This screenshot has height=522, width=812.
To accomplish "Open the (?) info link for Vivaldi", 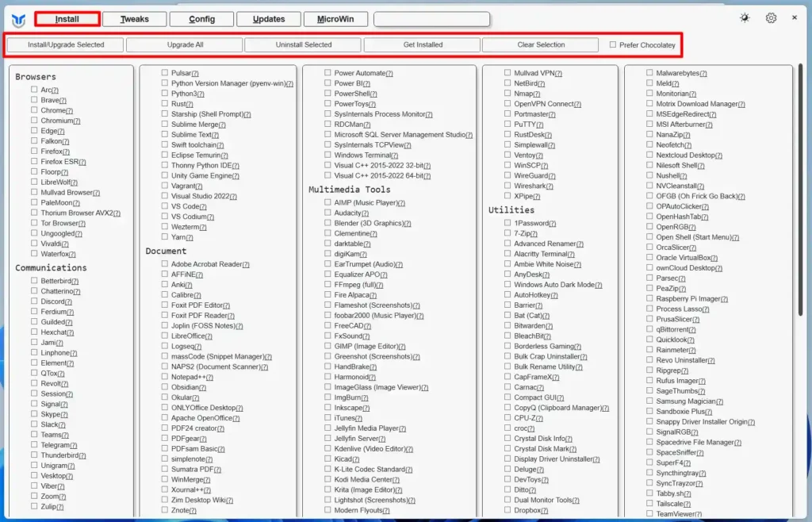I will coord(65,244).
